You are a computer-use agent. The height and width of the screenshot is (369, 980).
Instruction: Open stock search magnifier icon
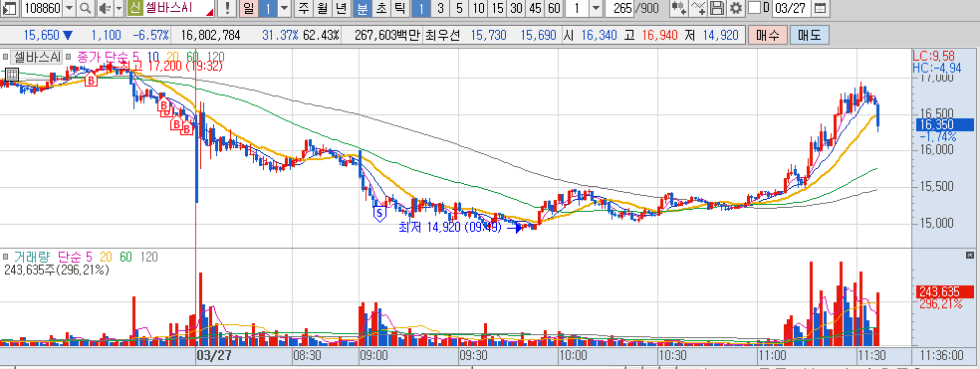(85, 9)
